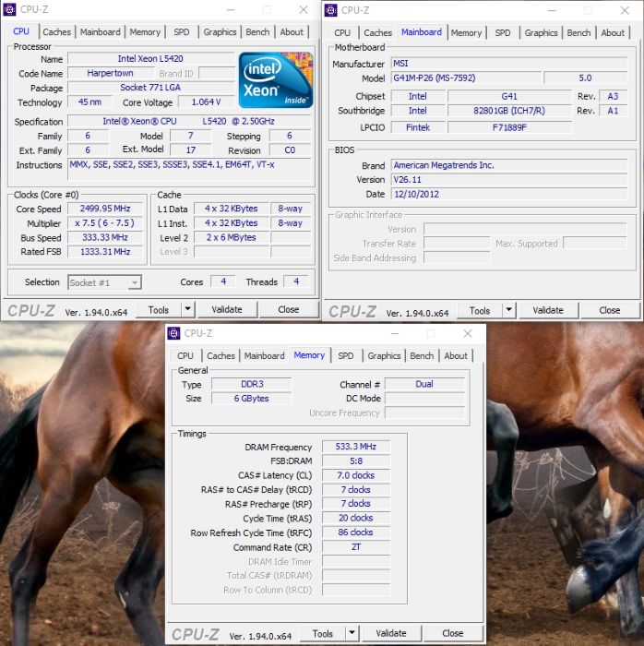
Task: Click the G41M-P26 (MS-7592) model field
Action: [466, 78]
